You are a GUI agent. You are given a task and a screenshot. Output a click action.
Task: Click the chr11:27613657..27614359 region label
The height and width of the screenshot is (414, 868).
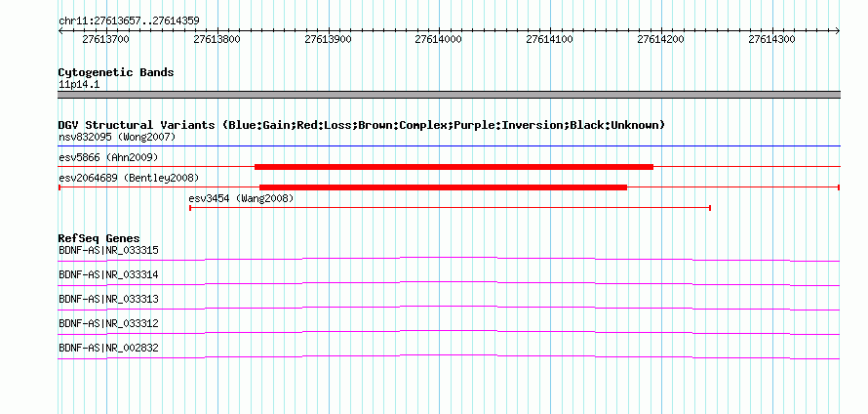[x=129, y=21]
